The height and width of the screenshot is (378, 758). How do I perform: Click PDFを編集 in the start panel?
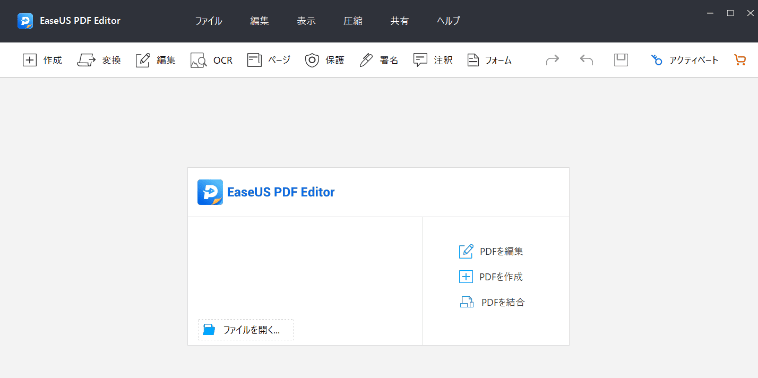click(x=491, y=251)
